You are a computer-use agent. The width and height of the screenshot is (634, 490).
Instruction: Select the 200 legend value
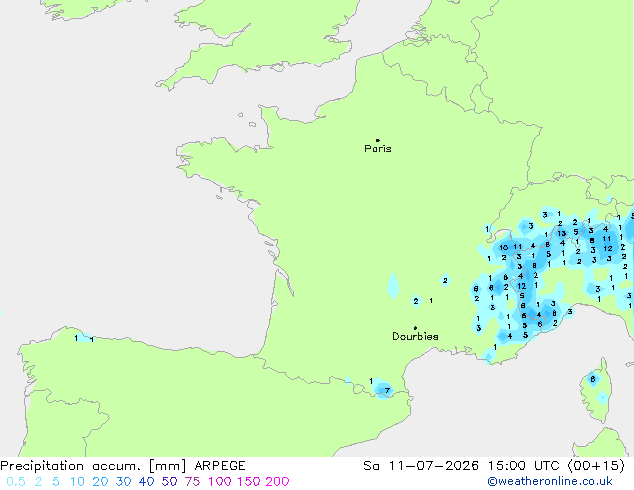click(277, 482)
